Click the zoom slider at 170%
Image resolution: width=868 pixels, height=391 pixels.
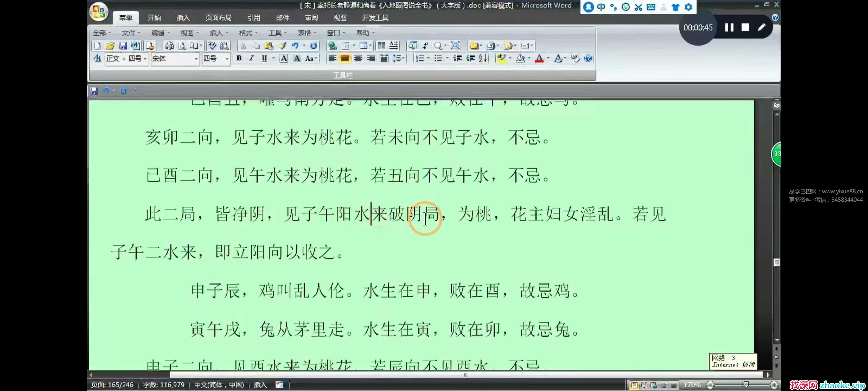point(746,384)
